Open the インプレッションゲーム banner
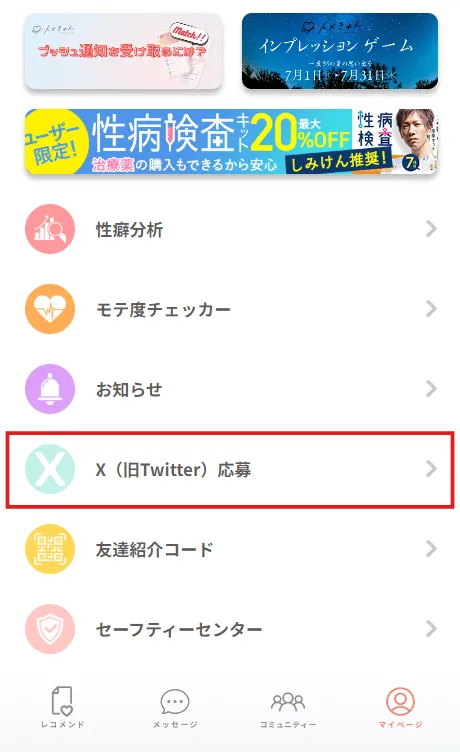 [x=340, y=51]
